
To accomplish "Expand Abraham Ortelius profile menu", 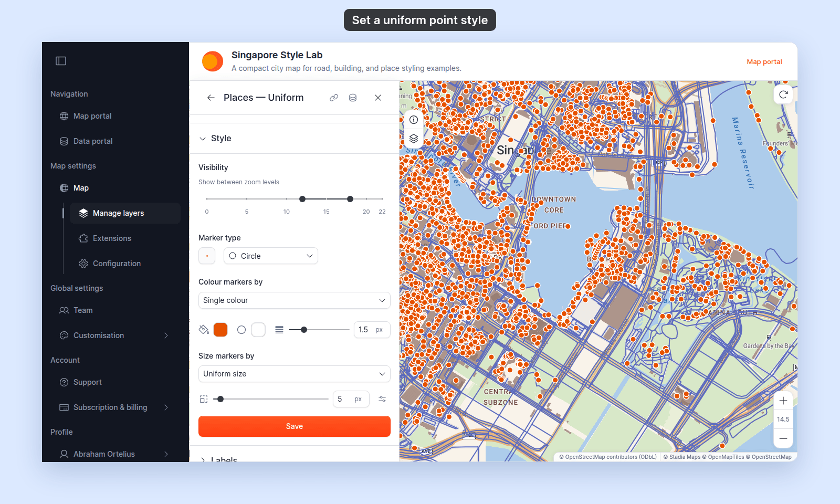I will [x=166, y=454].
